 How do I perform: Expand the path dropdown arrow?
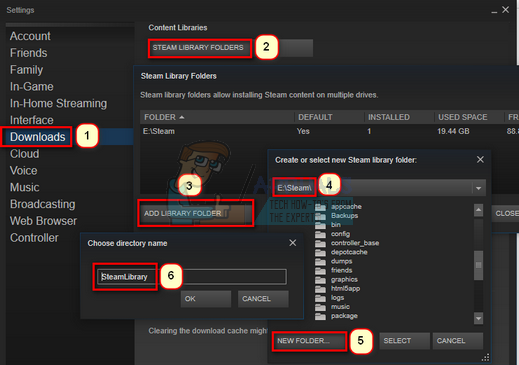(479, 188)
